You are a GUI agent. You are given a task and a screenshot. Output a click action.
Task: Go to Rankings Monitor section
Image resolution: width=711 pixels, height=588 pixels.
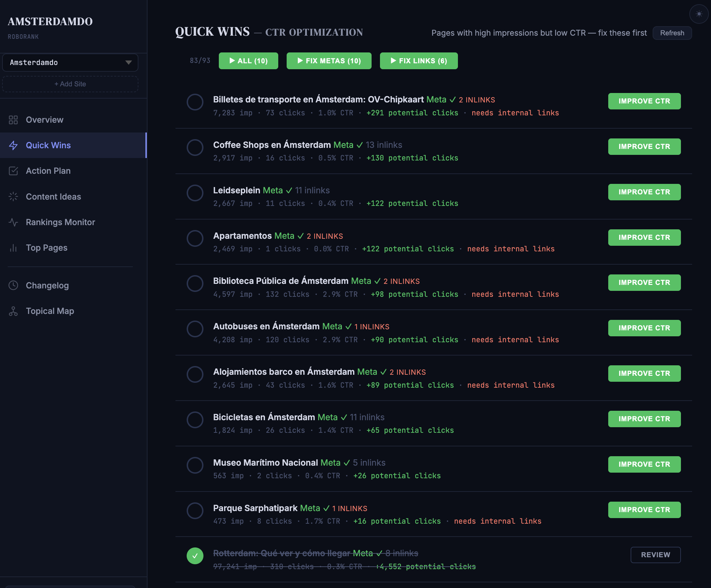60,222
